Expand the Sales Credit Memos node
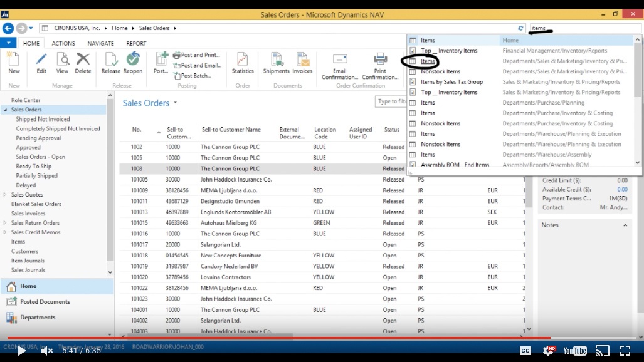This screenshot has width=644, height=362. pos(5,232)
